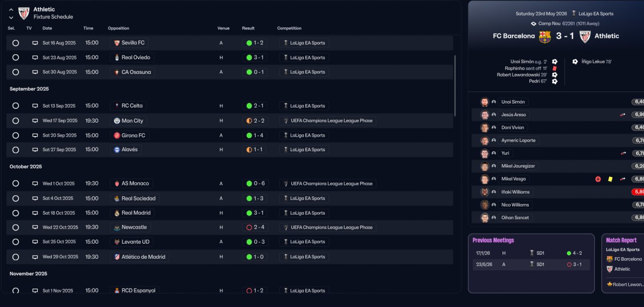Open Sevilla FC opposition link
This screenshot has height=307, width=644.
click(x=129, y=43)
